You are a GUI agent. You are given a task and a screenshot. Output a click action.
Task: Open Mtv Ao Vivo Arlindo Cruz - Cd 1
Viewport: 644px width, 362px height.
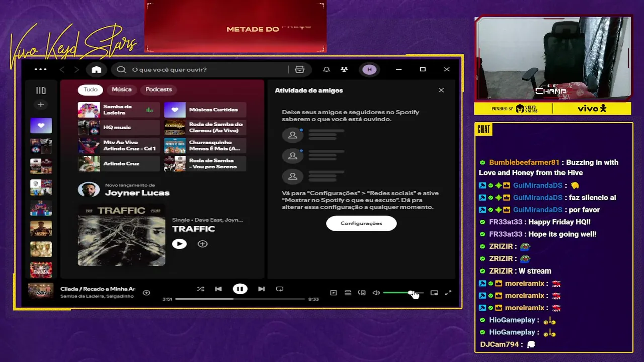click(119, 146)
